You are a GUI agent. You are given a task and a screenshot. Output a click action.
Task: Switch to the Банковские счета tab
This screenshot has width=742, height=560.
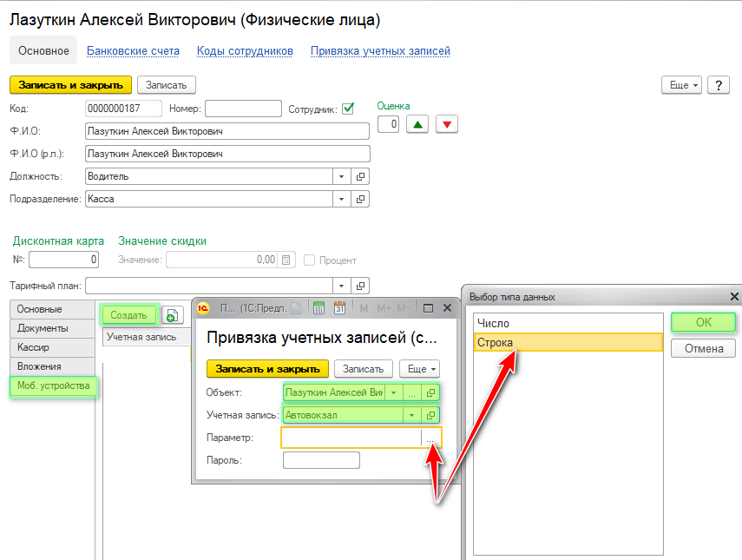133,51
